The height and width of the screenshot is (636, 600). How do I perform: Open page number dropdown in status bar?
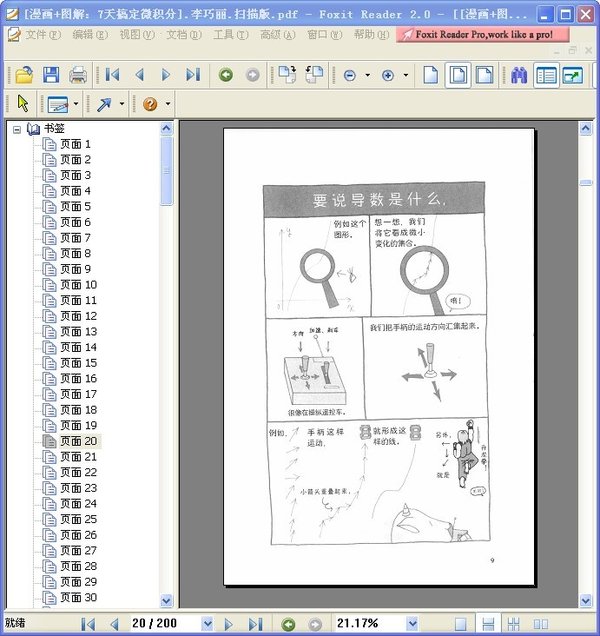[x=207, y=623]
